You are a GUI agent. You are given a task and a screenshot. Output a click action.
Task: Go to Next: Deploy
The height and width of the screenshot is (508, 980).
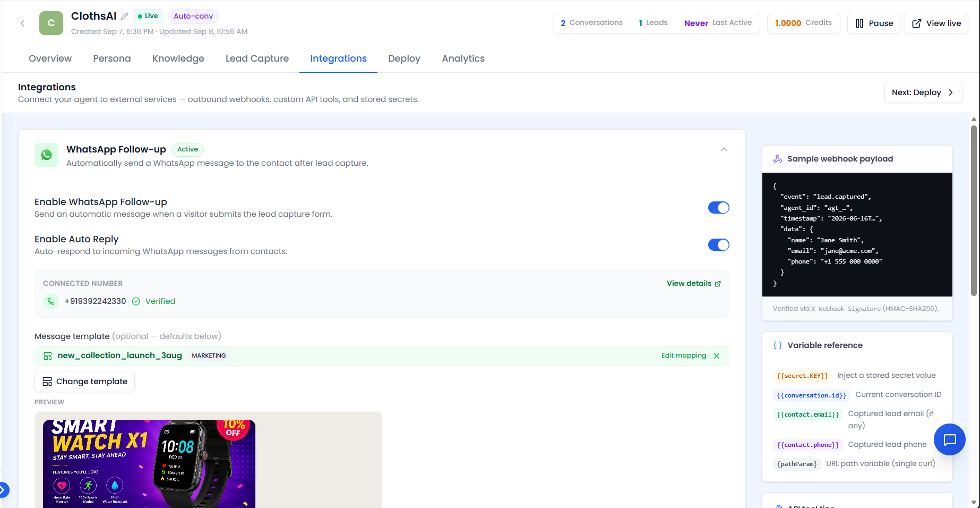[x=923, y=92]
